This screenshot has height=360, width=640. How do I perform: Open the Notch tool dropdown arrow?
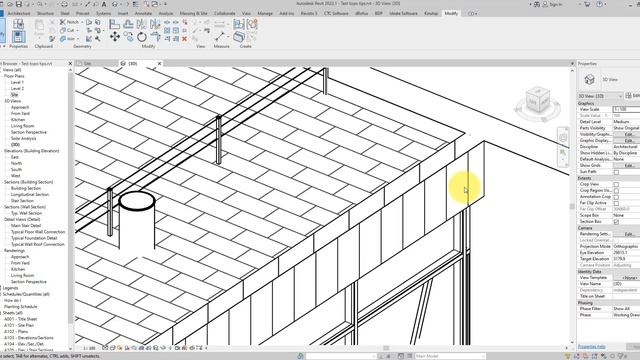[82, 22]
